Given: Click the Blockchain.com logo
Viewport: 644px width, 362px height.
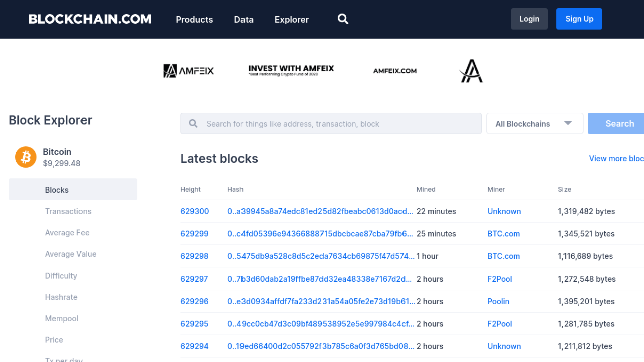Looking at the screenshot, I should 90,19.
